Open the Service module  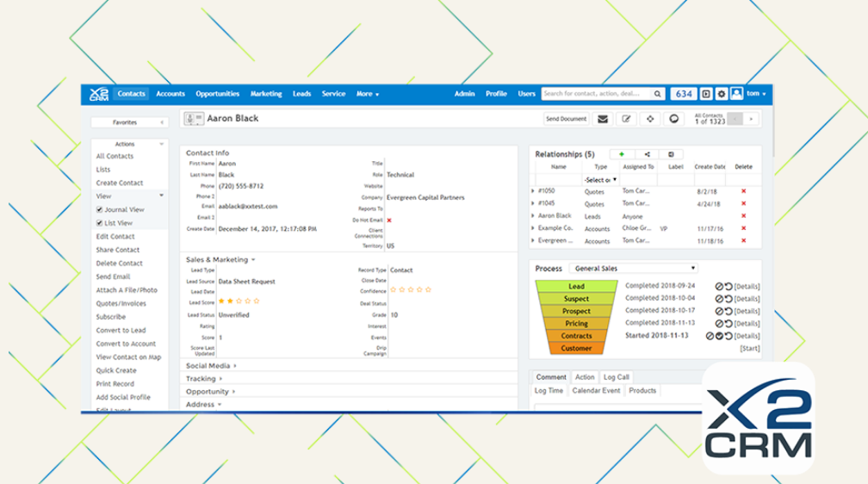coord(334,94)
